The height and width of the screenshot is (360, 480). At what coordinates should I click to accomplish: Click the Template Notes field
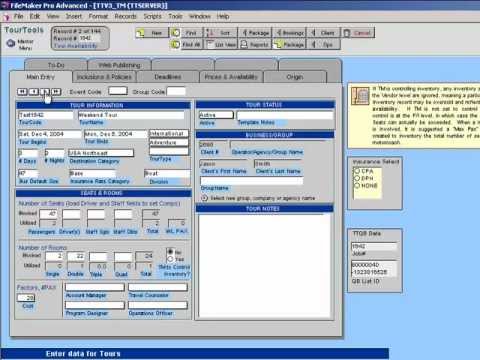[285, 115]
